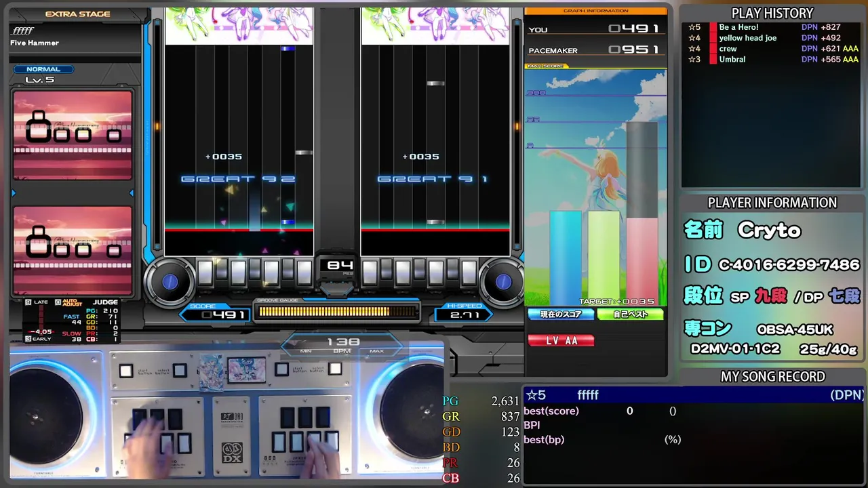
Task: Click the left blue turntable disc
Action: click(x=170, y=282)
